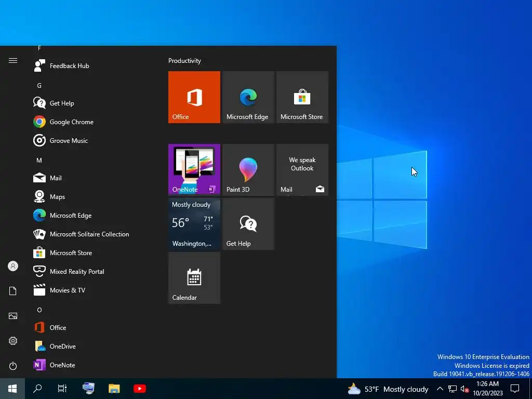The width and height of the screenshot is (532, 399).
Task: Click the network icon in system tray
Action: point(453,389)
